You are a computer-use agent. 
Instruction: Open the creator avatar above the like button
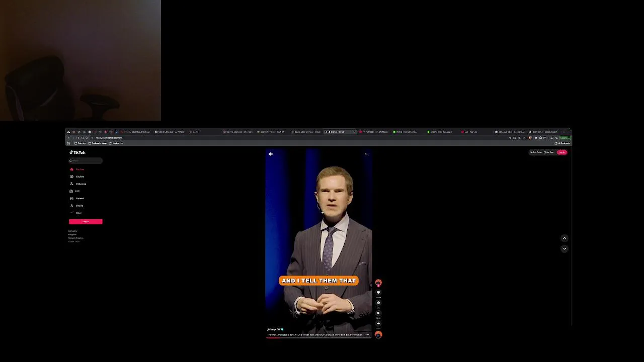click(378, 283)
